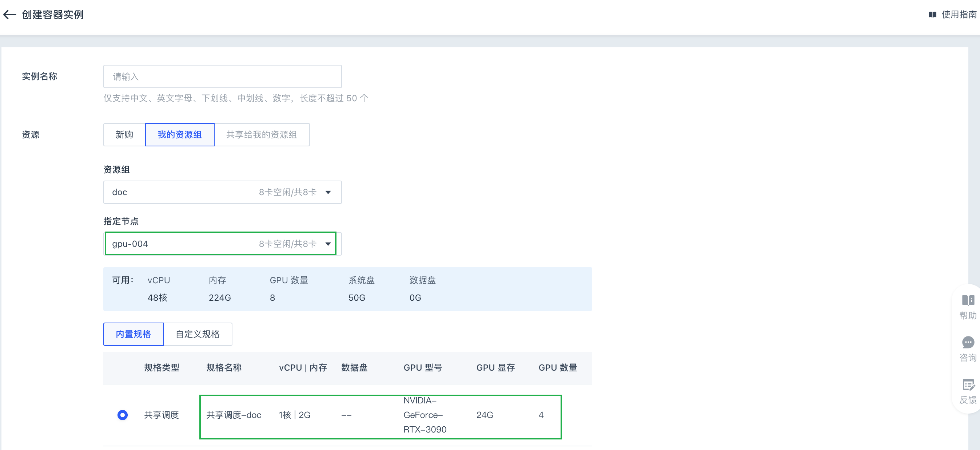Image resolution: width=980 pixels, height=450 pixels.
Task: Open the 帮助 sidebar icon
Action: [968, 300]
